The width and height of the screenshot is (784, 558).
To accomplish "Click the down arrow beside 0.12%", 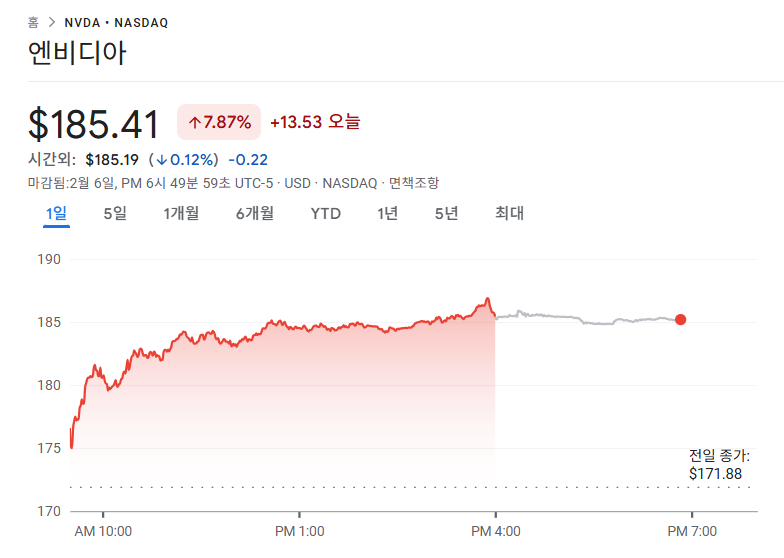I will [x=160, y=160].
